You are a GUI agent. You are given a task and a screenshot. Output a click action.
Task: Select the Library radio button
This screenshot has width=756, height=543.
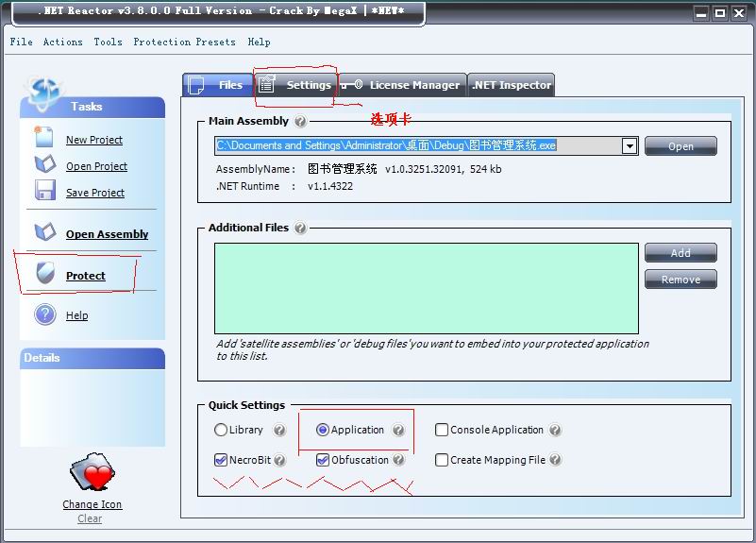click(220, 430)
